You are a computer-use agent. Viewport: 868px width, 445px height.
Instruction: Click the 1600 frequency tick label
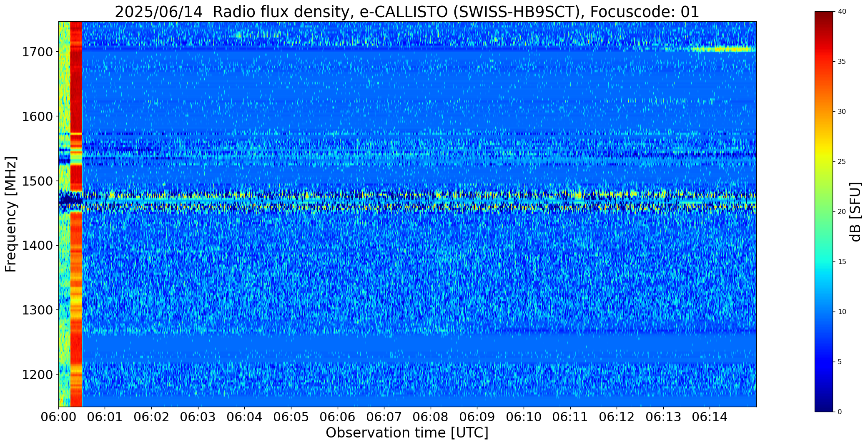tap(37, 116)
